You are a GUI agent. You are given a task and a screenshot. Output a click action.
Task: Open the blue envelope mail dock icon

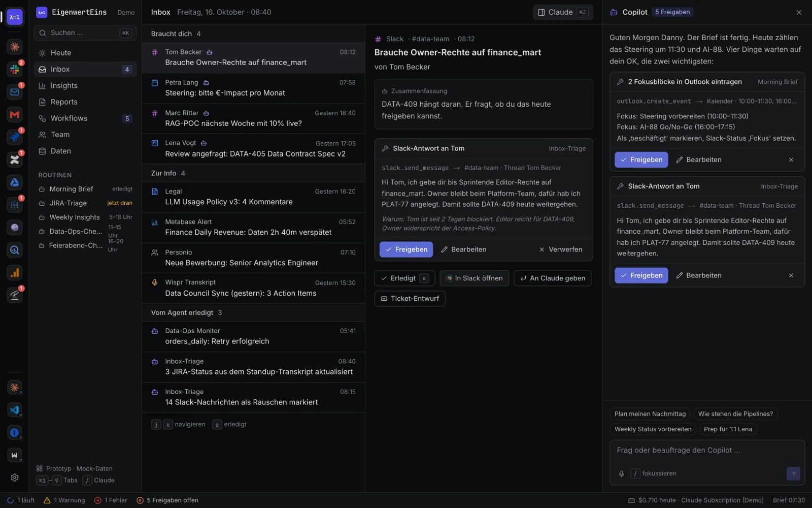(15, 92)
